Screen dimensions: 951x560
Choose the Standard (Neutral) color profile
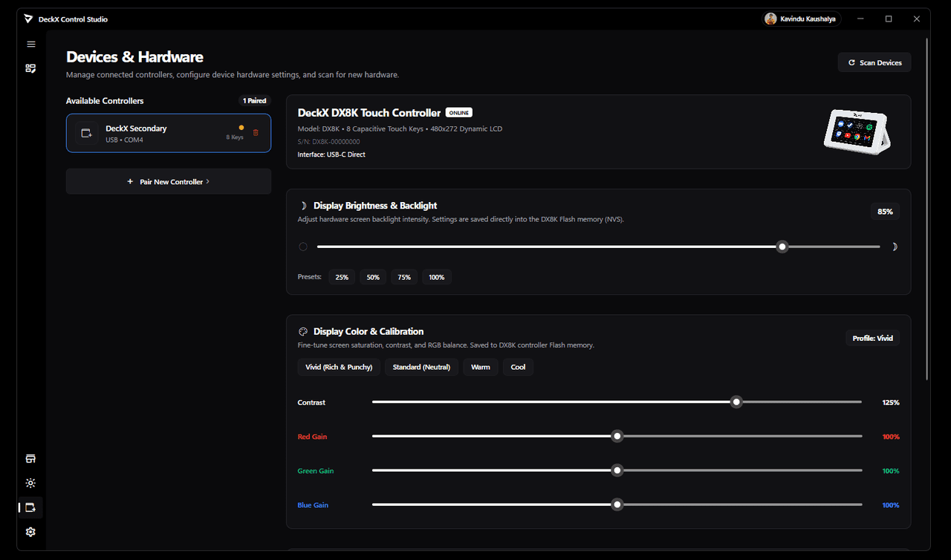point(421,367)
